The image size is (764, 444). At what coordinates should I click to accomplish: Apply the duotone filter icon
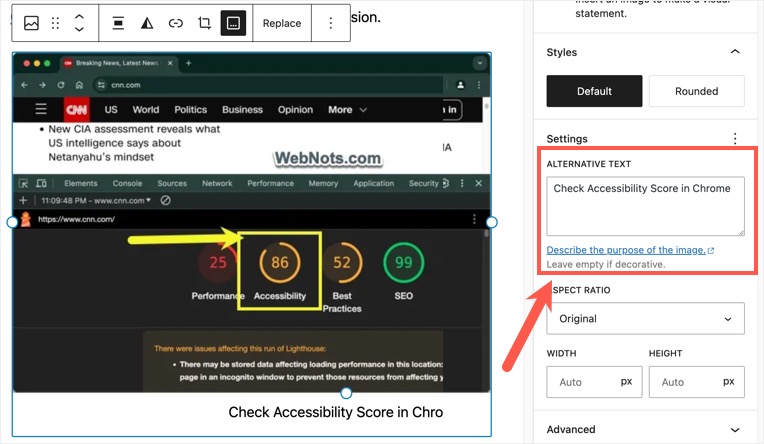click(147, 23)
